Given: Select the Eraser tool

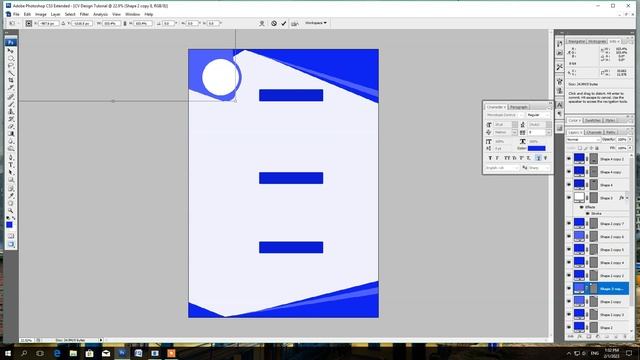Looking at the screenshot, I should pos(11,126).
